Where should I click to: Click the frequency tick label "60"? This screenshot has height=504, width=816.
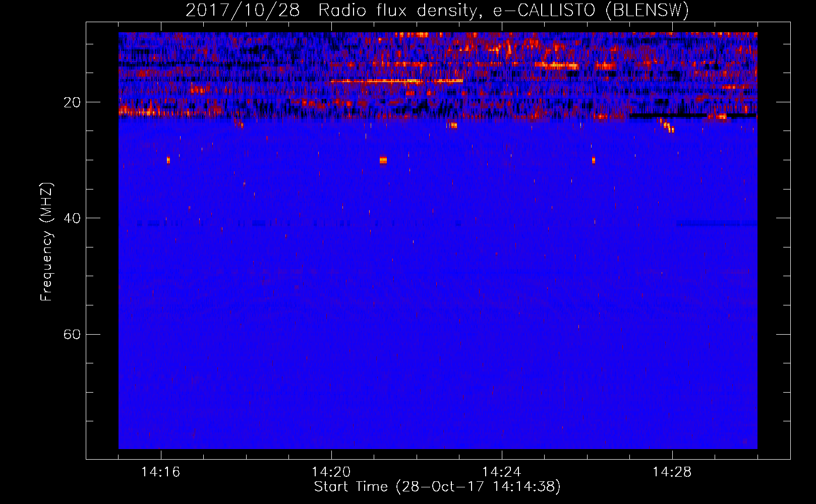(x=72, y=334)
